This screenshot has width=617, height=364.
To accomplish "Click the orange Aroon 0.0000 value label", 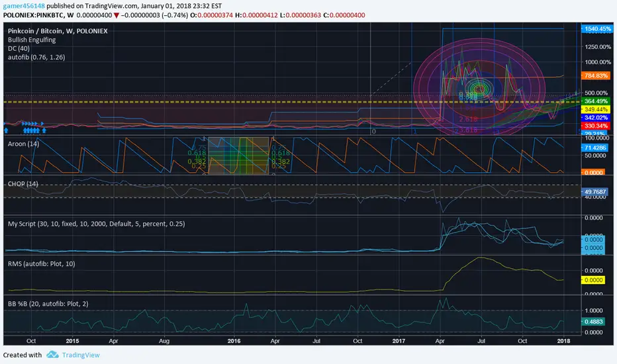I will (x=593, y=172).
